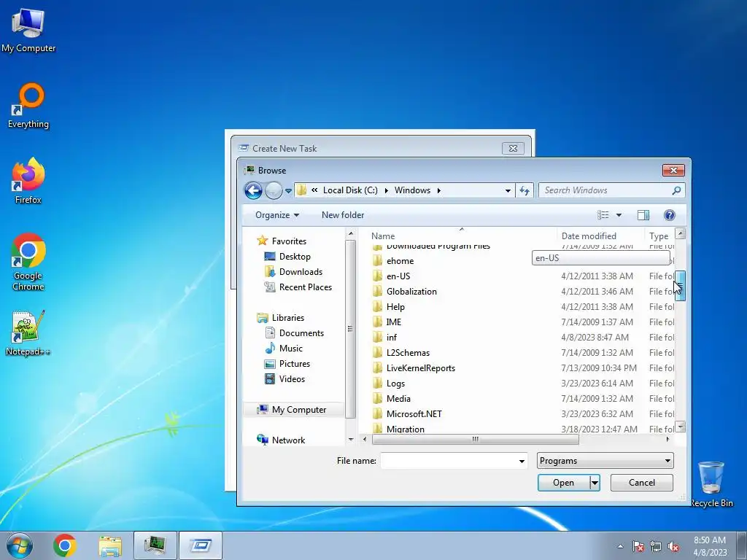Expand arrow after Windows breadcrumb
The image size is (747, 560).
pos(438,190)
